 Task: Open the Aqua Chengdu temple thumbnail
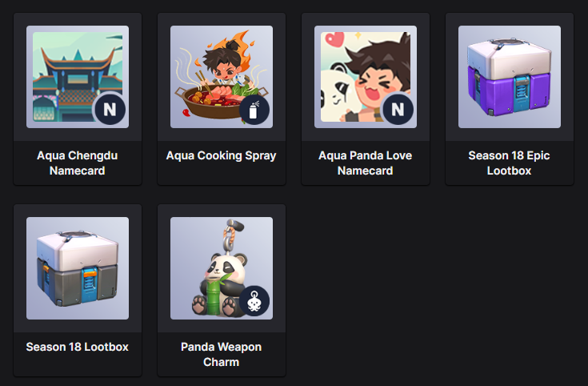78,77
